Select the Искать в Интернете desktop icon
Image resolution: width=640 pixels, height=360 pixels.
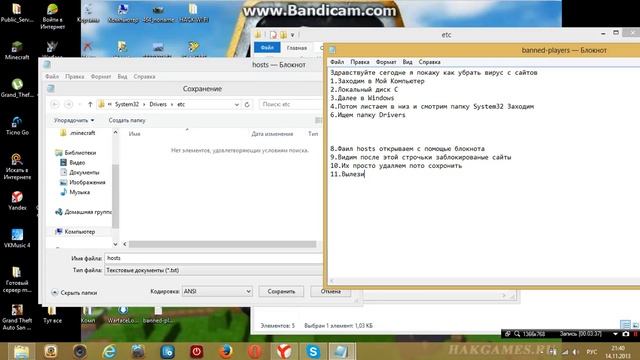(17, 166)
